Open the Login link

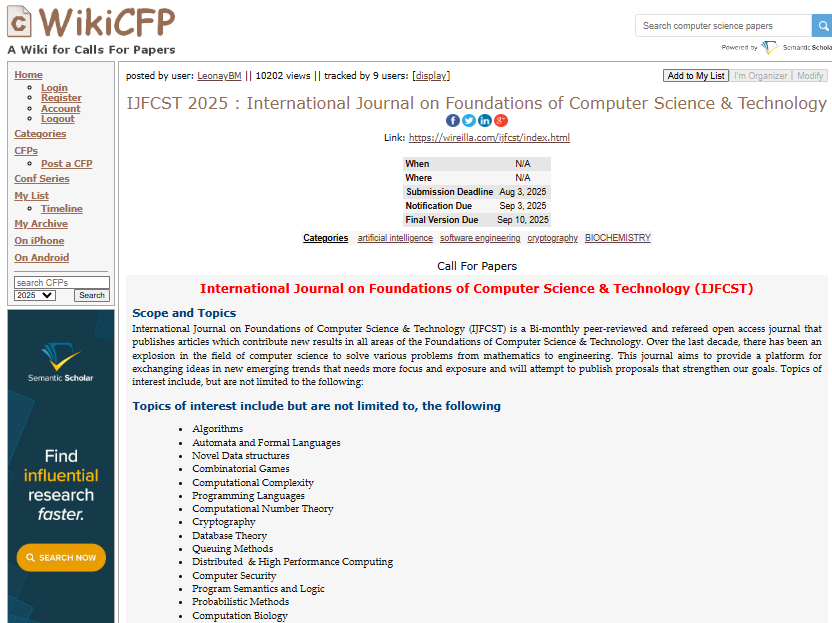point(54,88)
